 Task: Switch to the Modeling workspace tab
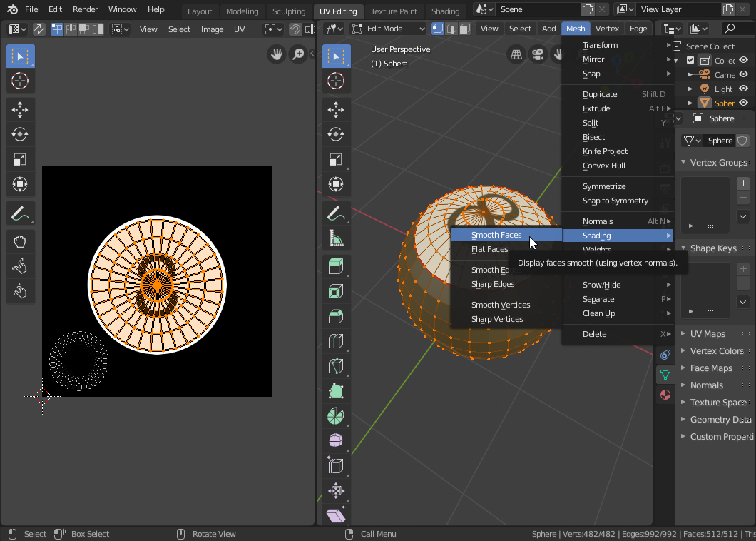[x=242, y=11]
